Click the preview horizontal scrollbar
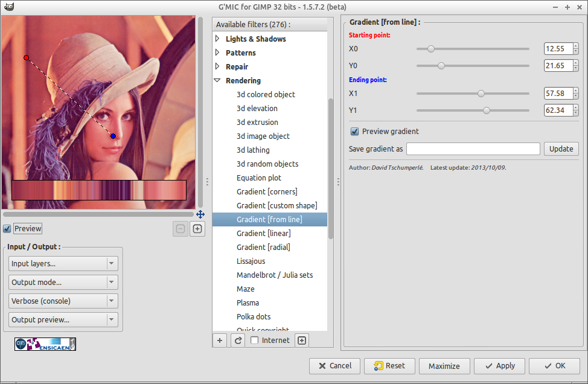This screenshot has width=588, height=384. tap(98, 214)
